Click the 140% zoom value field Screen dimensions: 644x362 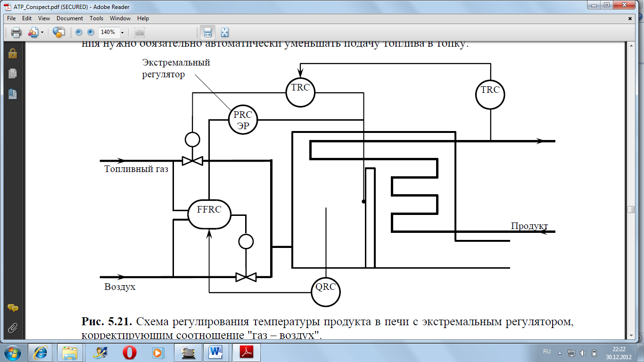(x=108, y=32)
